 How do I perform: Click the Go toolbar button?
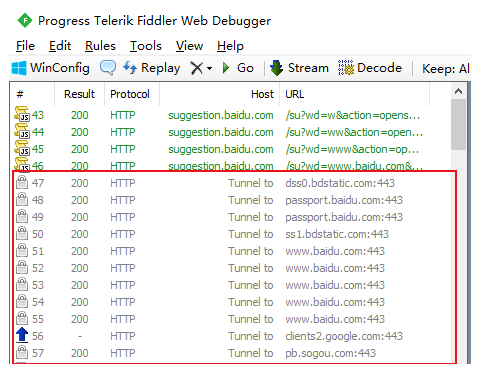pyautogui.click(x=238, y=68)
